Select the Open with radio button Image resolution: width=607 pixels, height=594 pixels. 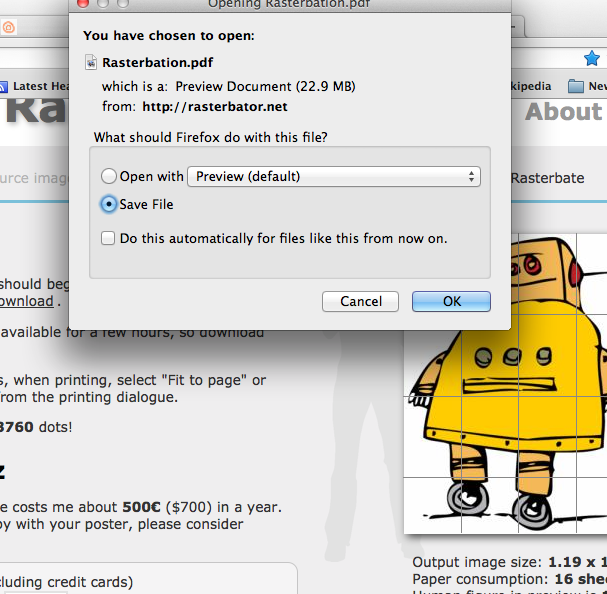tap(109, 176)
